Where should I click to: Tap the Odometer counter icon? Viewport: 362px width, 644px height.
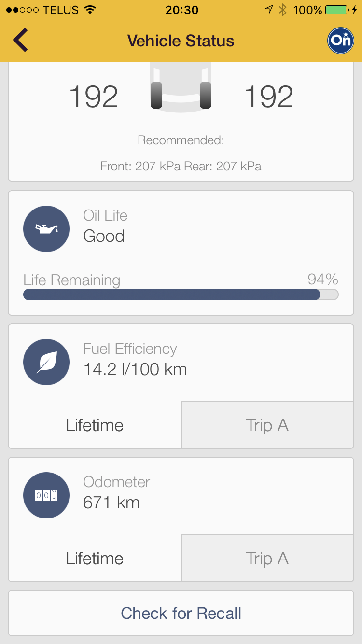[46, 495]
